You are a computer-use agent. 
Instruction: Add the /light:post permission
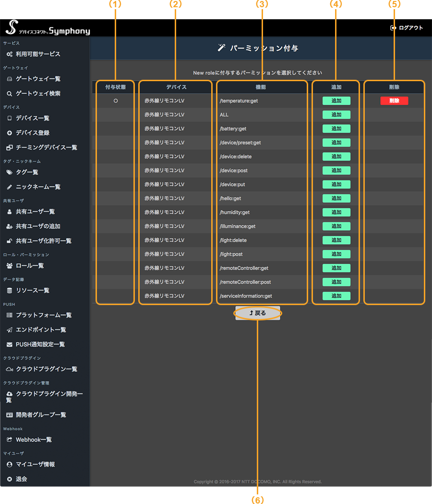pyautogui.click(x=336, y=254)
